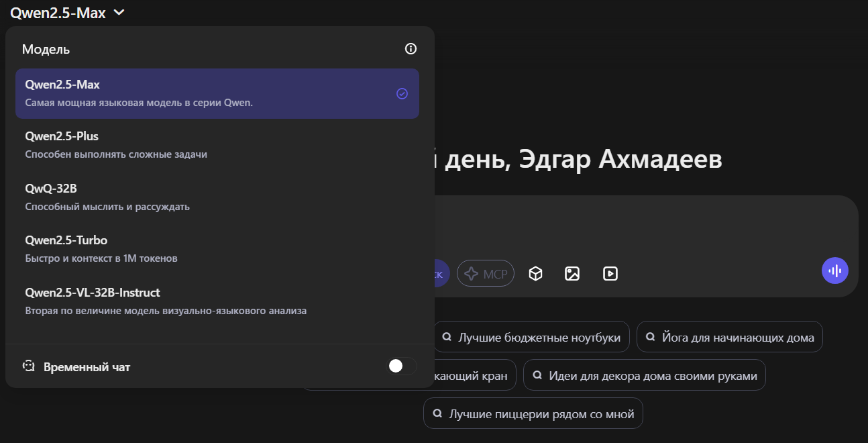
Task: Open the video generation play icon
Action: coord(610,274)
